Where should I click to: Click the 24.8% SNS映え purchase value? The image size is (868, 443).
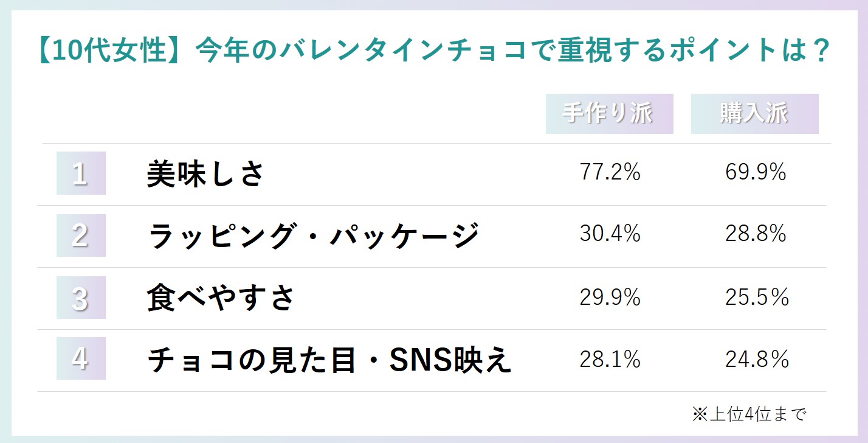(757, 359)
